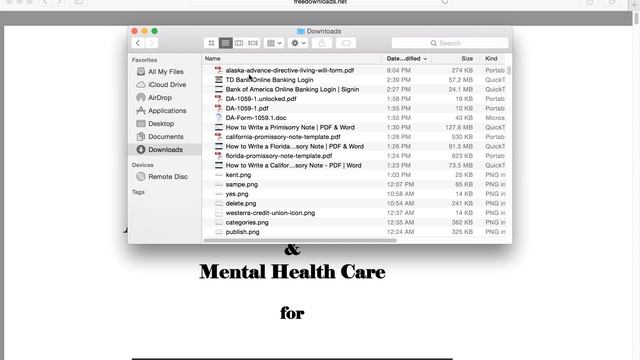Click the Downloads arrow icon
The width and height of the screenshot is (640, 360).
tap(141, 150)
